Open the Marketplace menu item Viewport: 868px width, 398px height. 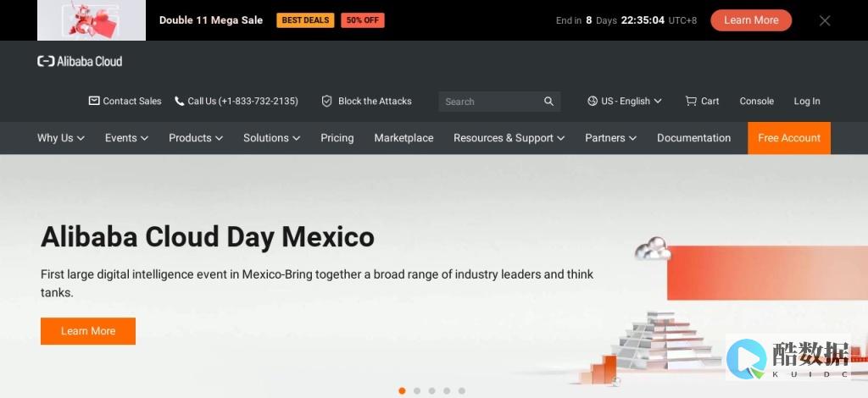point(403,138)
